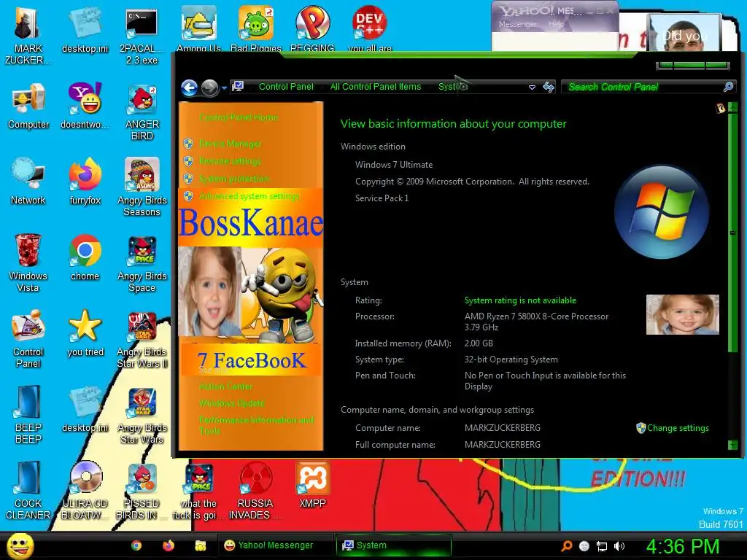
Task: Select the BEEP BEEP desktop icon
Action: click(x=28, y=415)
